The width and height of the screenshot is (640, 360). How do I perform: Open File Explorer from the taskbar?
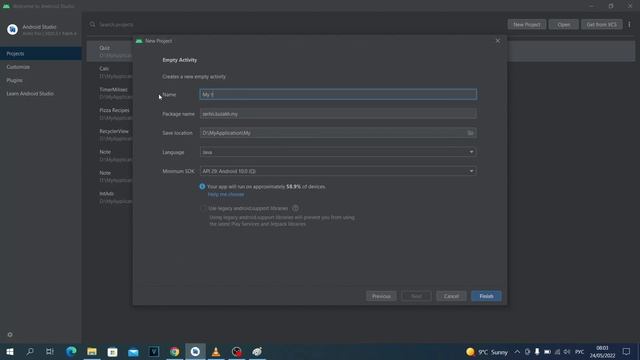[92, 351]
